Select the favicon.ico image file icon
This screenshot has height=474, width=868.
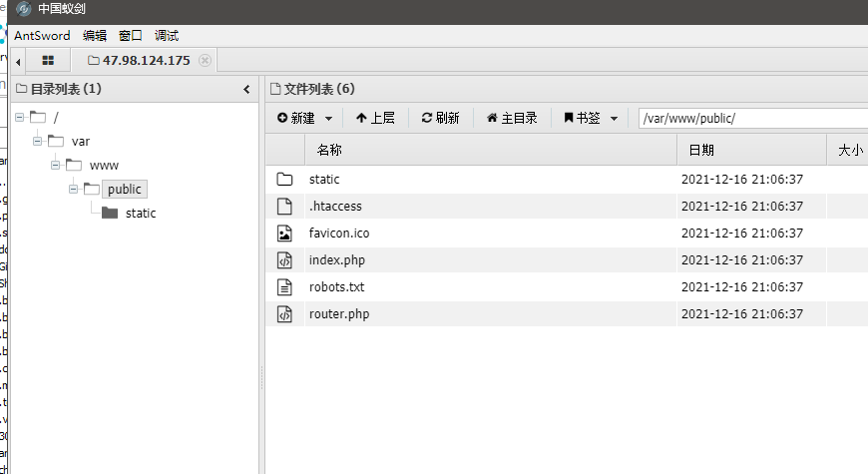pyautogui.click(x=284, y=234)
